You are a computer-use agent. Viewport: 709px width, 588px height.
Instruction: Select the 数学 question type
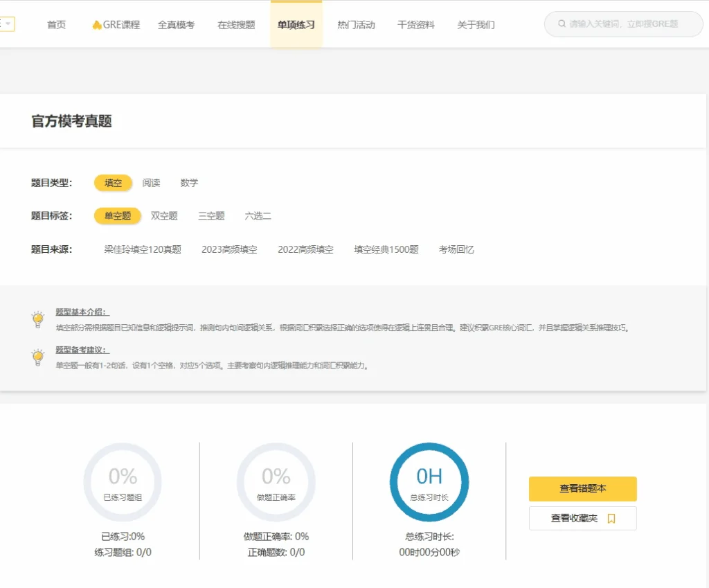pyautogui.click(x=189, y=183)
